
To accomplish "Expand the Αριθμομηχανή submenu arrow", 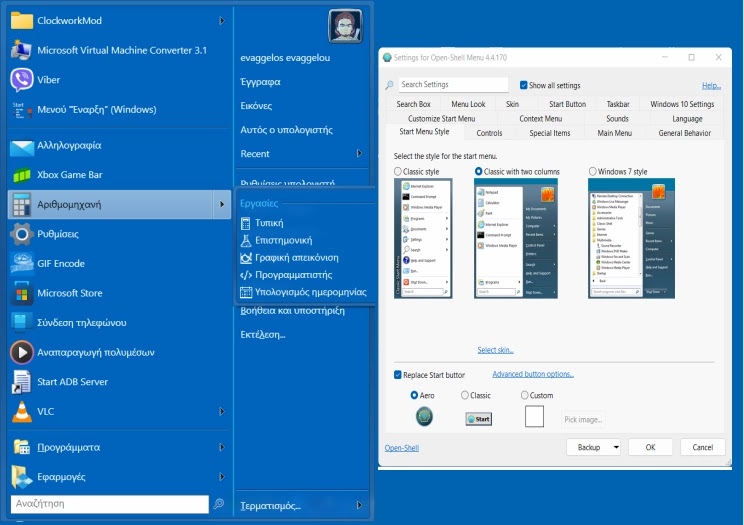I will pyautogui.click(x=222, y=205).
